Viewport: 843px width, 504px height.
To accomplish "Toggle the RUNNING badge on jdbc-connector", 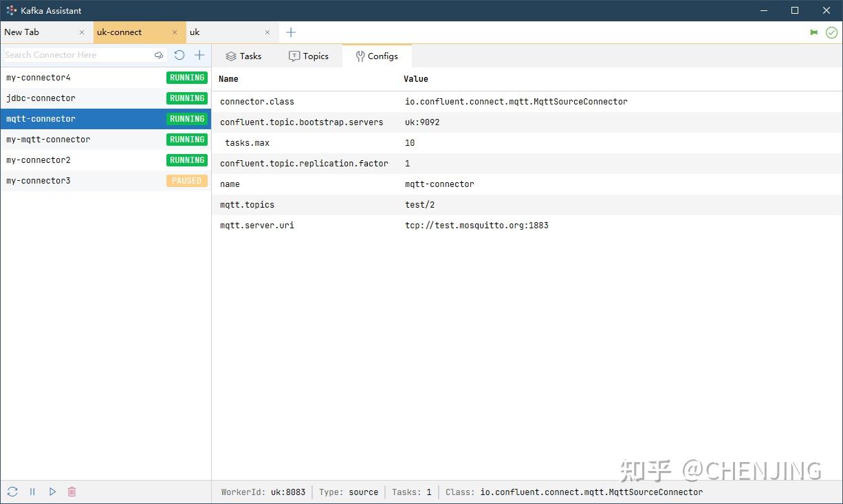I will tap(186, 98).
